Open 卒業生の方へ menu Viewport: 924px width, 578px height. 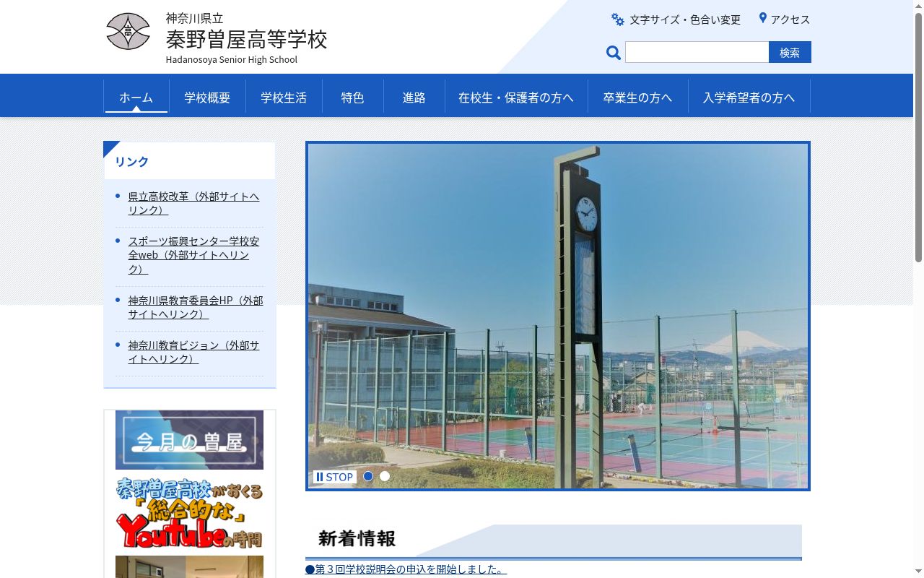(637, 97)
